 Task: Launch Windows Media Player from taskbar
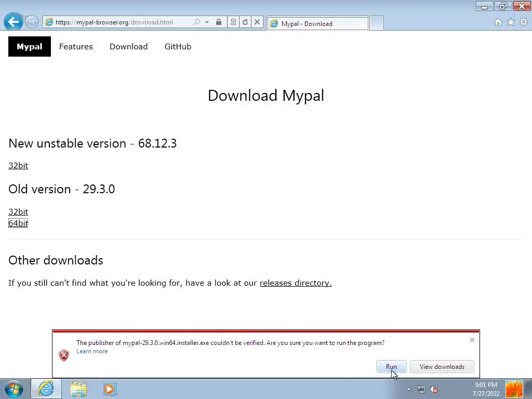point(110,389)
